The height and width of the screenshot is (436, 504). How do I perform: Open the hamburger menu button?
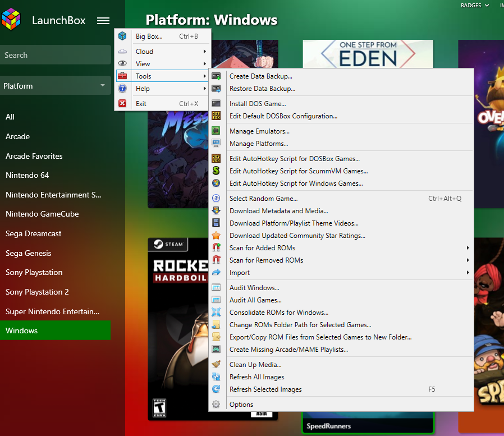103,21
